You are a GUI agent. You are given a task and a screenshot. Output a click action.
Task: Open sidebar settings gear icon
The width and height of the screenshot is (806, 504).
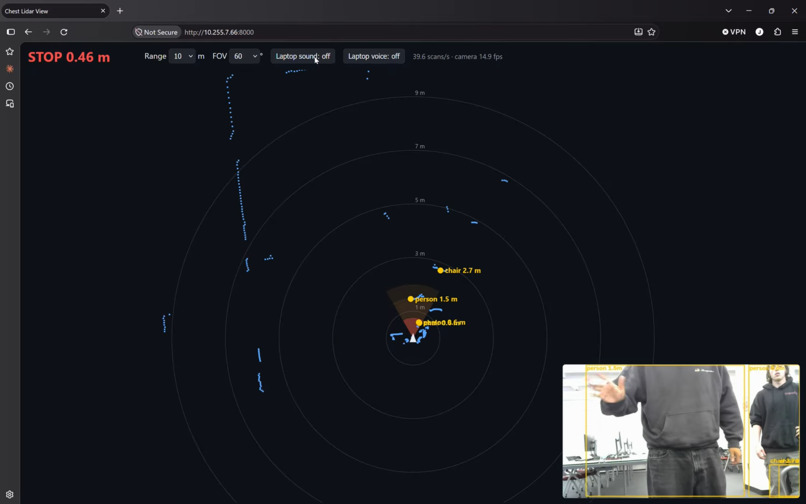10,494
